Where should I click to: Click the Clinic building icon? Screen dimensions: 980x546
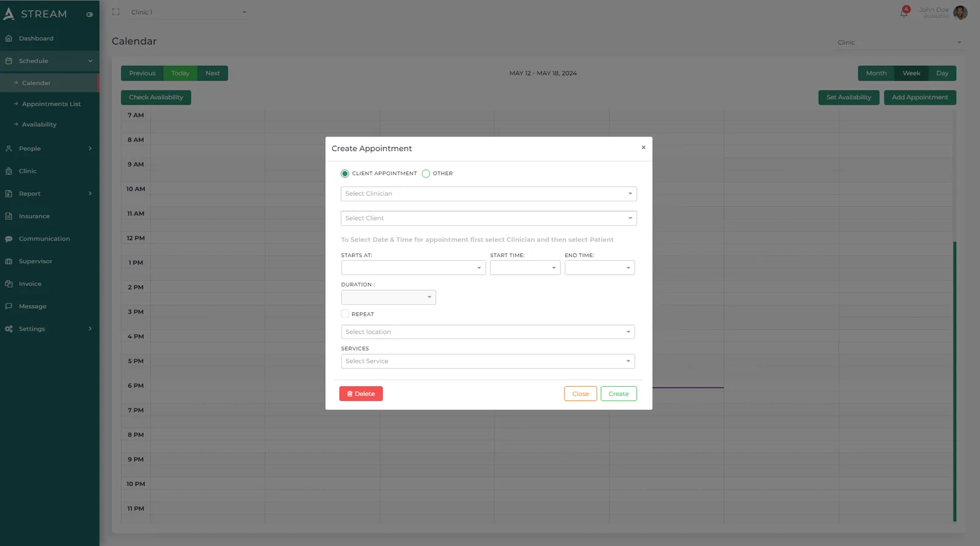click(9, 171)
